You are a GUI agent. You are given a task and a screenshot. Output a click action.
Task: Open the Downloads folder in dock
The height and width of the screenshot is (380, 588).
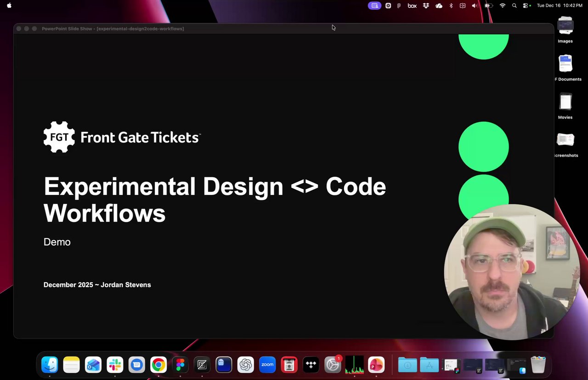(407, 365)
